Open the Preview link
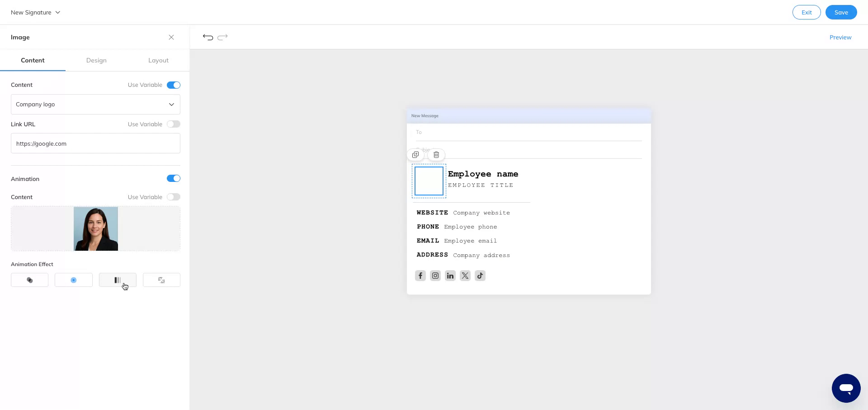Viewport: 868px width, 410px height. [x=840, y=37]
